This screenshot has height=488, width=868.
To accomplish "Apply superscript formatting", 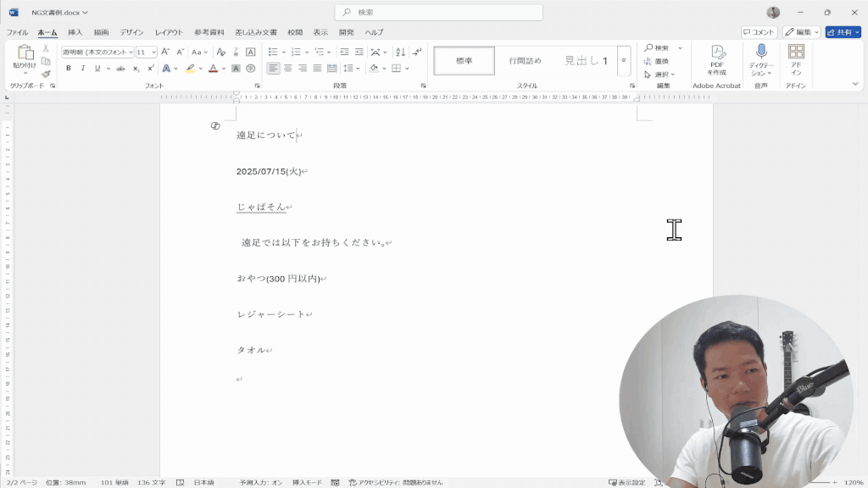I will point(150,69).
